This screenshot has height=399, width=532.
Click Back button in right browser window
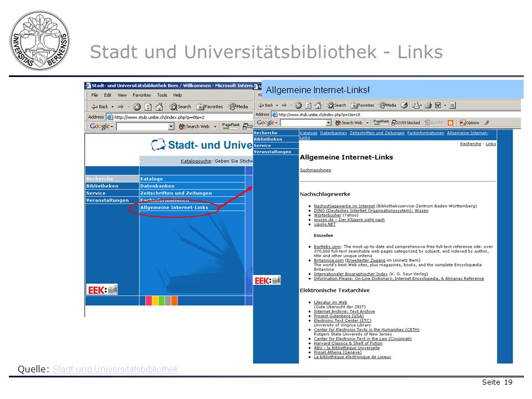[265, 105]
